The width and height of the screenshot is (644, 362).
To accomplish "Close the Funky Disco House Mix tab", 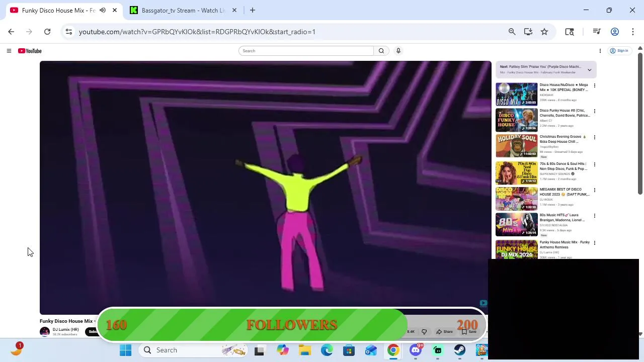I will 115,10.
